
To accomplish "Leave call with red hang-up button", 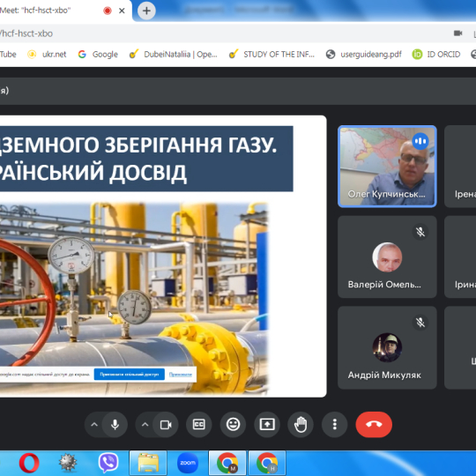I will 374,424.
